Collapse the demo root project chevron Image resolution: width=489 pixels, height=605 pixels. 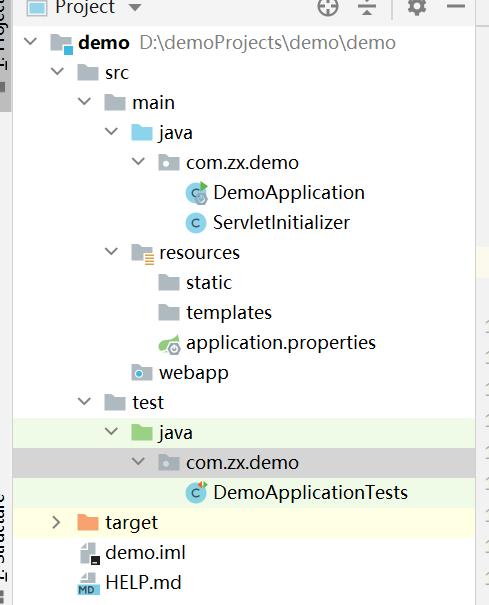point(30,41)
